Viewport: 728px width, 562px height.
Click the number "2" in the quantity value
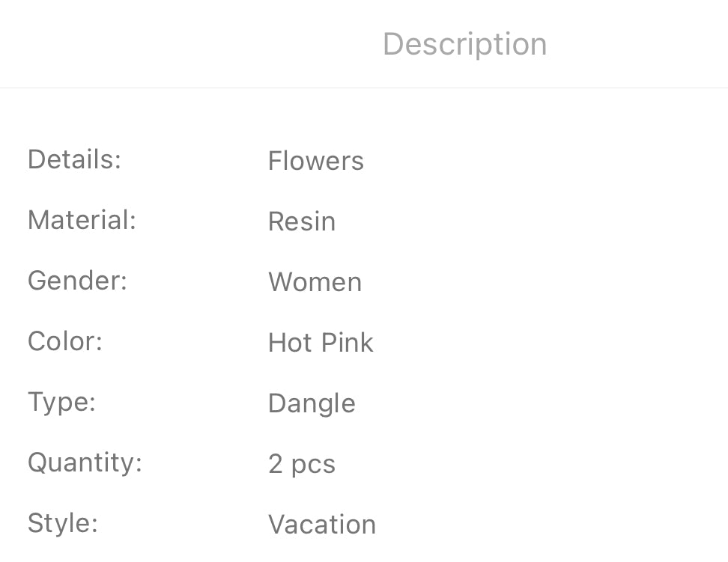275,465
